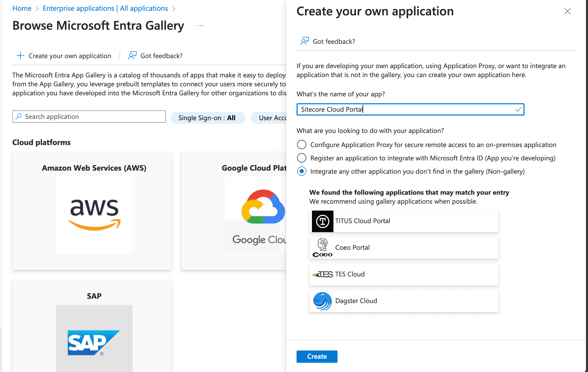Select Register an application radio option
This screenshot has width=588, height=372.
[x=301, y=158]
